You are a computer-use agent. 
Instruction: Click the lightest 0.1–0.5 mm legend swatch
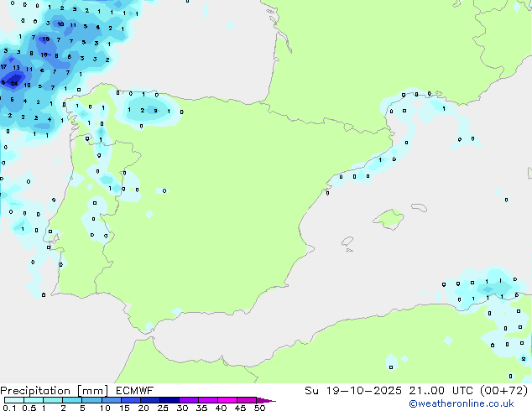tap(14, 400)
